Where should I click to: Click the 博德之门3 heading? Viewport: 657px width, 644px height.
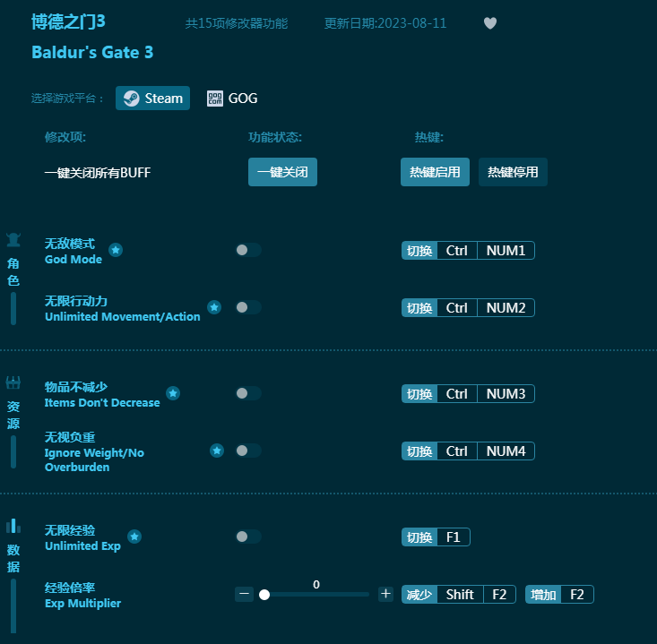(68, 21)
